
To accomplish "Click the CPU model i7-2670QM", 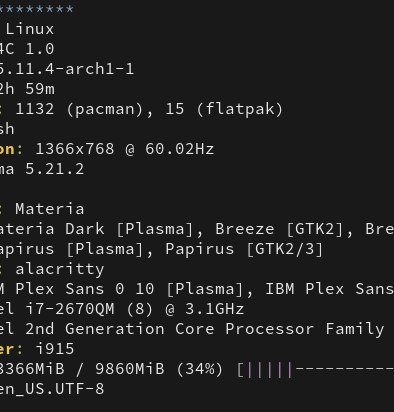I will pos(70,309).
